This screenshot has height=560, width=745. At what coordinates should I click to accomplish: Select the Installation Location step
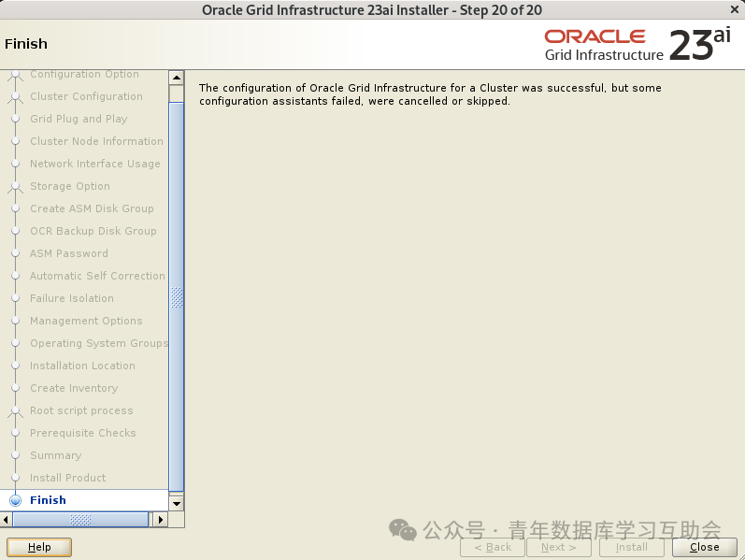pos(82,366)
